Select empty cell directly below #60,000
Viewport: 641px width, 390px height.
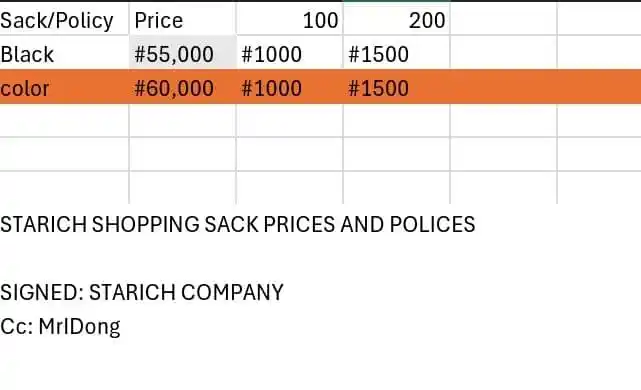182,120
